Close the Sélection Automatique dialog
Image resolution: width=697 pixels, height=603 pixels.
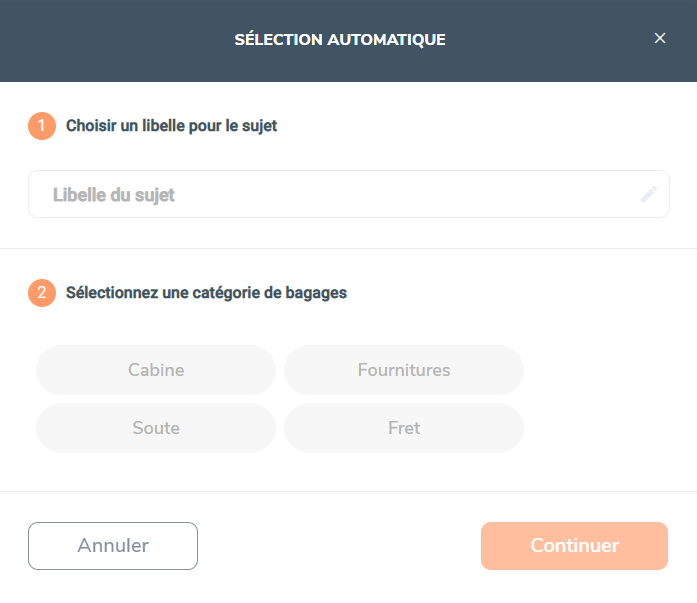[x=660, y=38]
